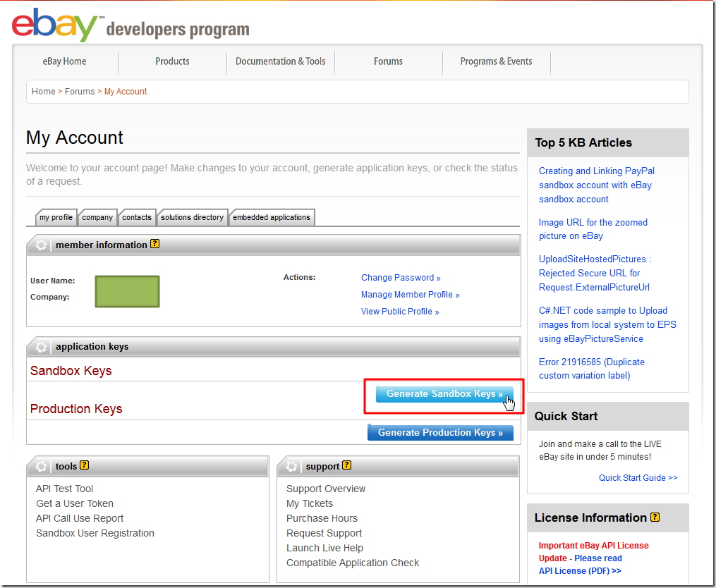The width and height of the screenshot is (716, 588).
Task: Click gear icon in support panel header
Action: [x=291, y=466]
